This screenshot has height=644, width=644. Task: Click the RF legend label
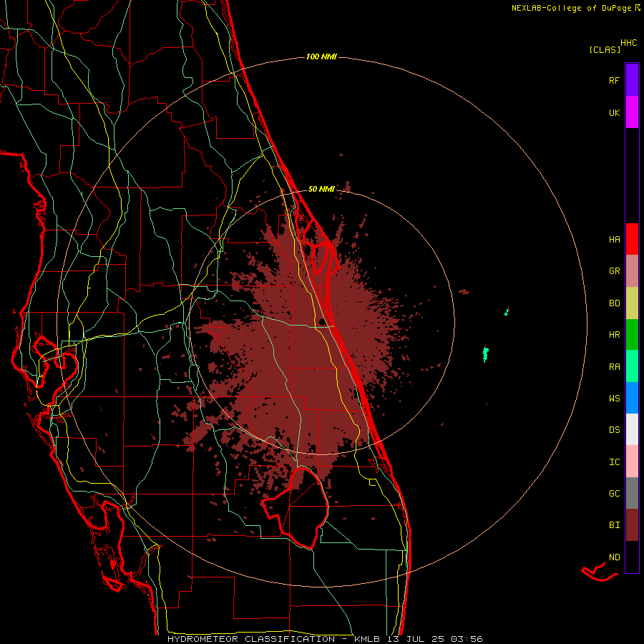click(614, 80)
